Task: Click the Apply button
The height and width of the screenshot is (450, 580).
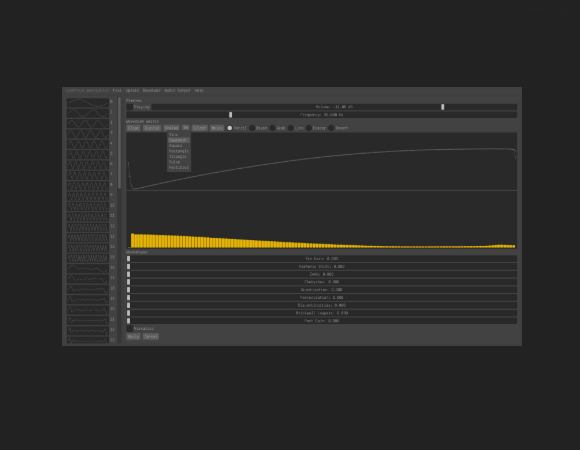Action: click(133, 336)
